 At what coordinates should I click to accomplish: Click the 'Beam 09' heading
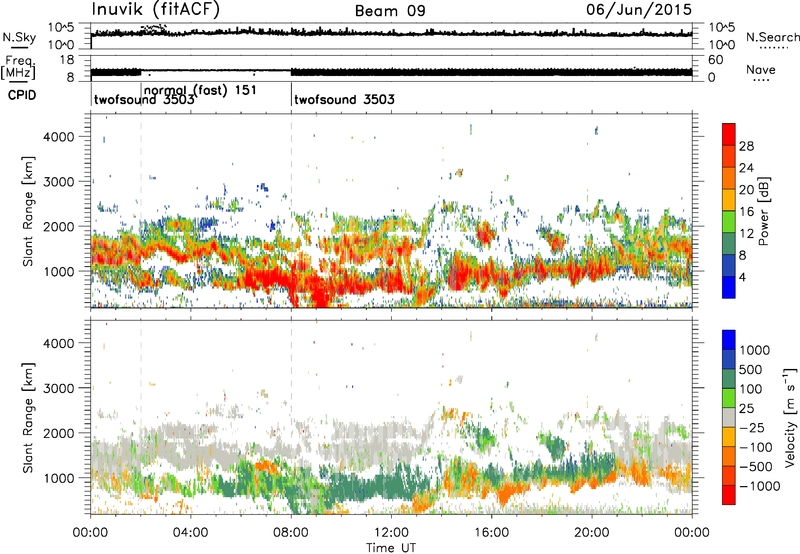point(390,11)
